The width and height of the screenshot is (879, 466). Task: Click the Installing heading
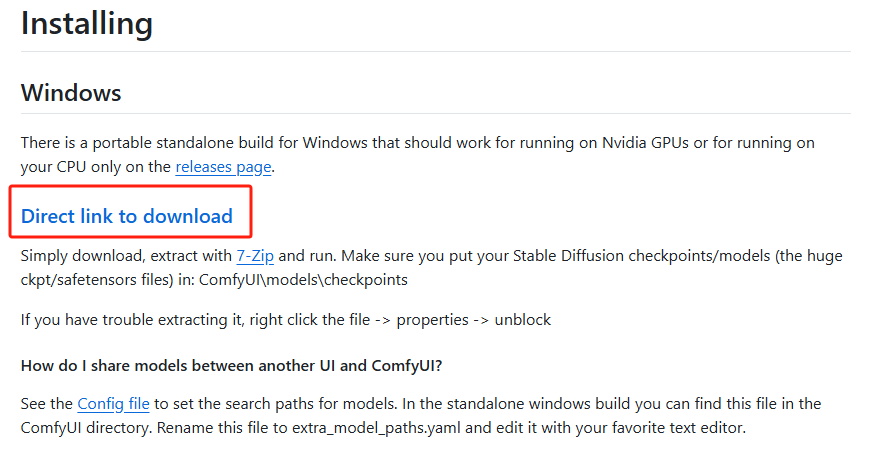87,24
